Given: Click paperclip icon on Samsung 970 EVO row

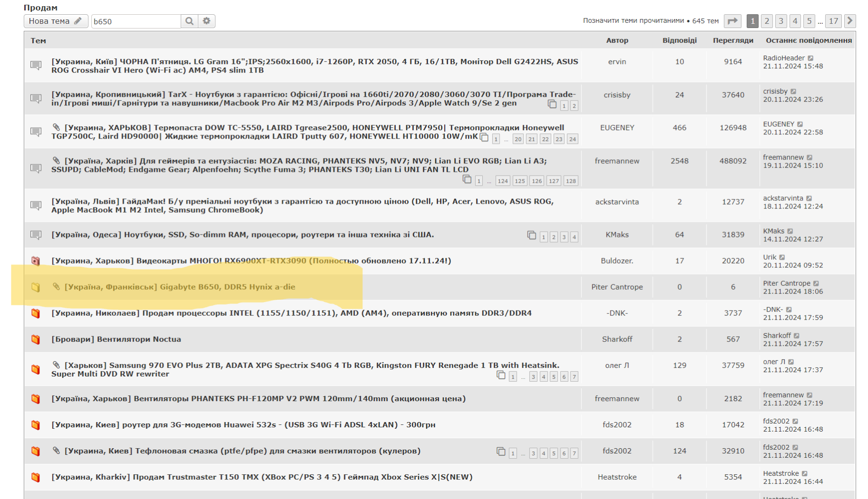Looking at the screenshot, I should tap(56, 365).
